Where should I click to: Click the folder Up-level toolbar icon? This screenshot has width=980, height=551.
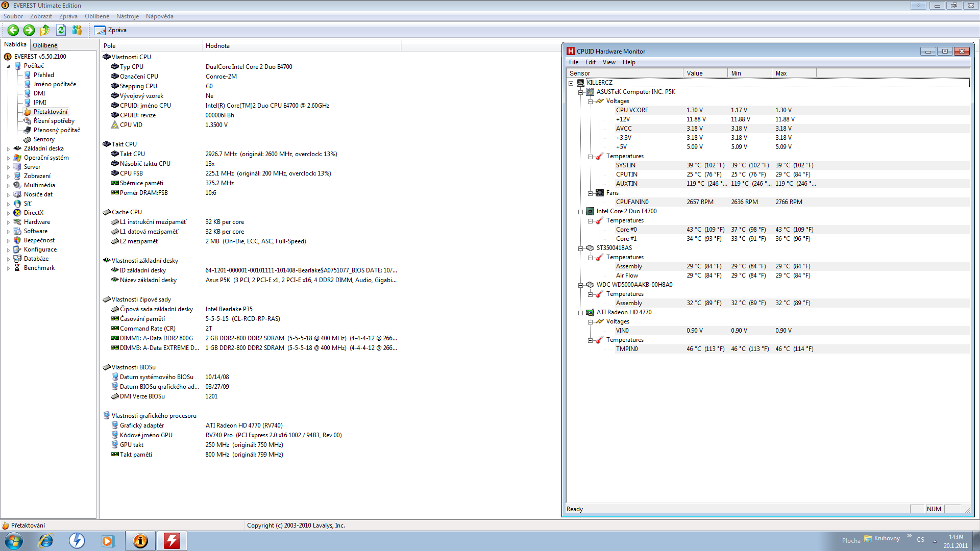pyautogui.click(x=45, y=30)
